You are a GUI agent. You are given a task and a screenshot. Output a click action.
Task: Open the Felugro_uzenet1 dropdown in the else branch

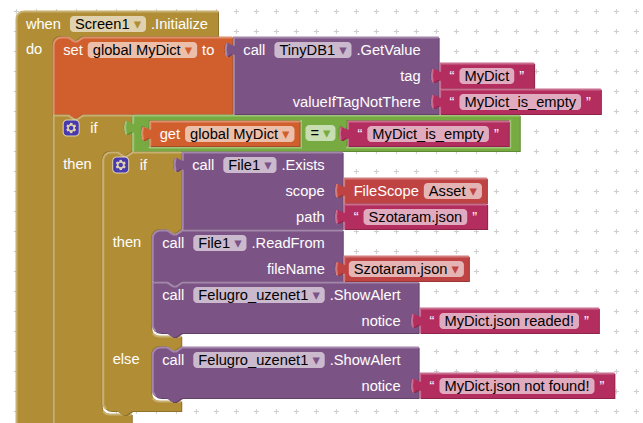(259, 360)
